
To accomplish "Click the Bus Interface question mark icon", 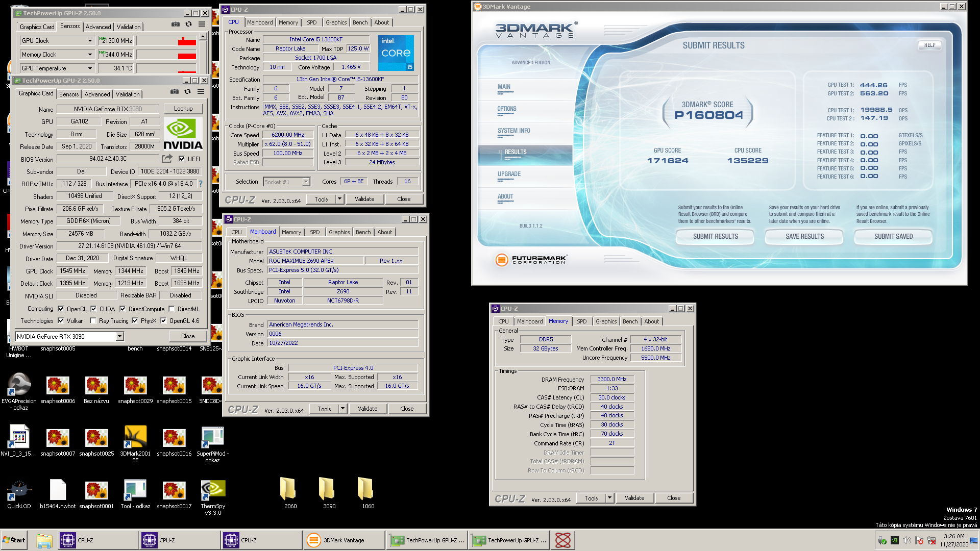I will 200,184.
